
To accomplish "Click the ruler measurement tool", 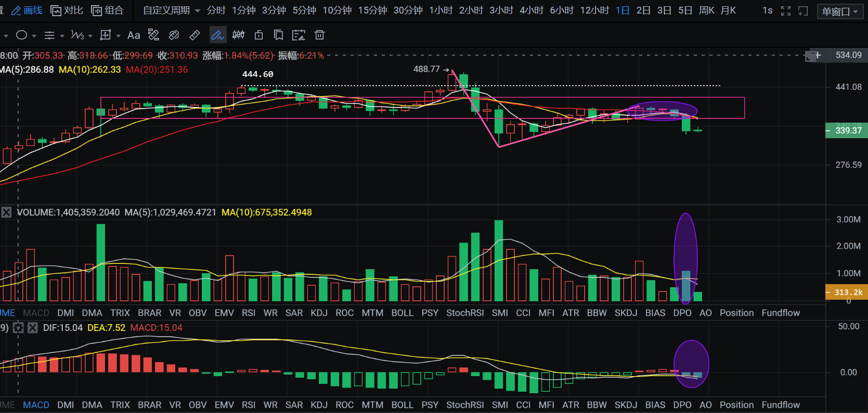I will pyautogui.click(x=195, y=35).
